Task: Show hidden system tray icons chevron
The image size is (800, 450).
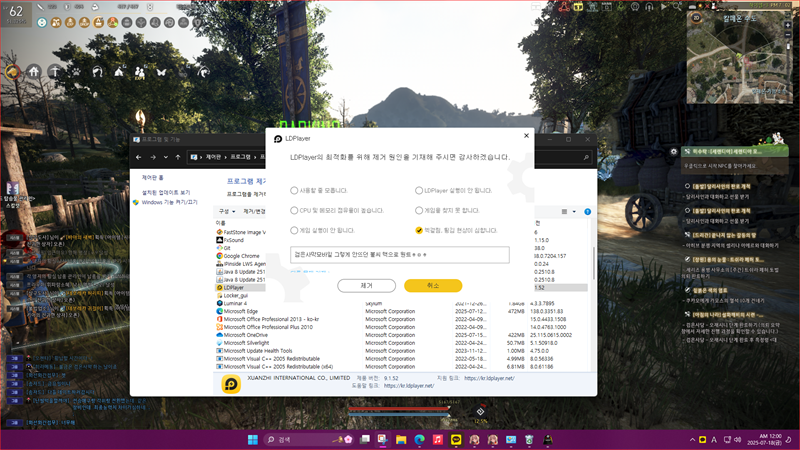Action: (692, 440)
